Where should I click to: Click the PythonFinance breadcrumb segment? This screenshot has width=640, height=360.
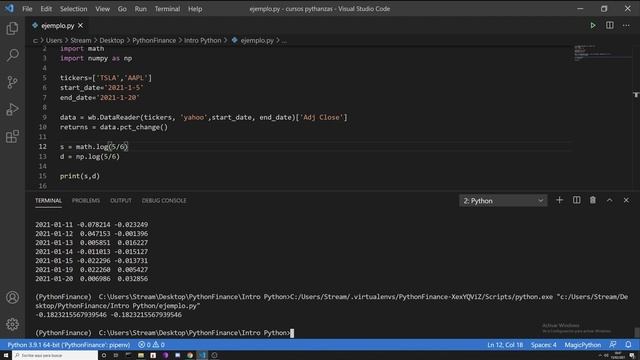click(154, 40)
